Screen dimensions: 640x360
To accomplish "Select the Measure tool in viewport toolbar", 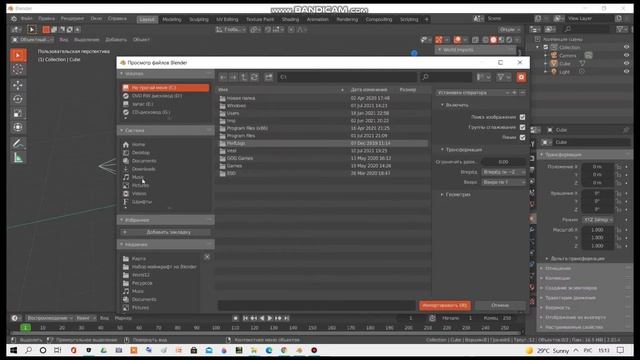I will click(x=18, y=158).
